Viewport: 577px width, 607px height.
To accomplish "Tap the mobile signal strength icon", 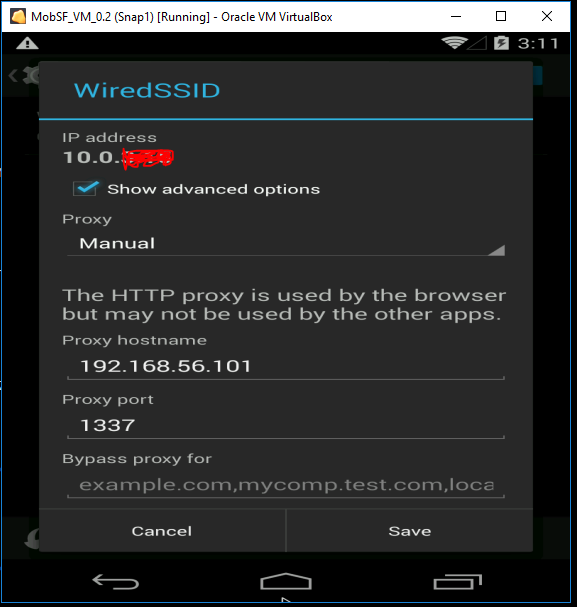I will [x=477, y=43].
